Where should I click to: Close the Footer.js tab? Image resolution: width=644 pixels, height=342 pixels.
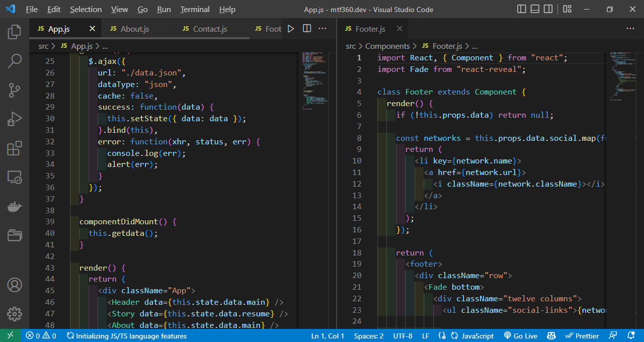(x=399, y=29)
